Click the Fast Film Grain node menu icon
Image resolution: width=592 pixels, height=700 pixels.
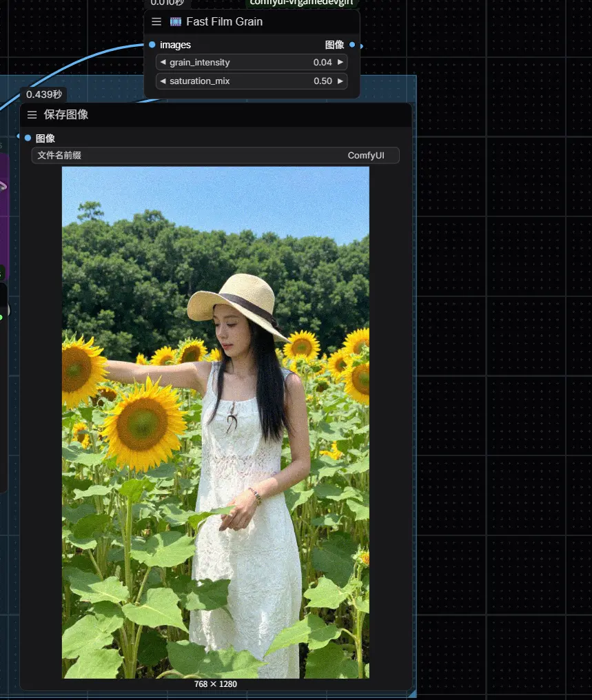click(x=156, y=21)
